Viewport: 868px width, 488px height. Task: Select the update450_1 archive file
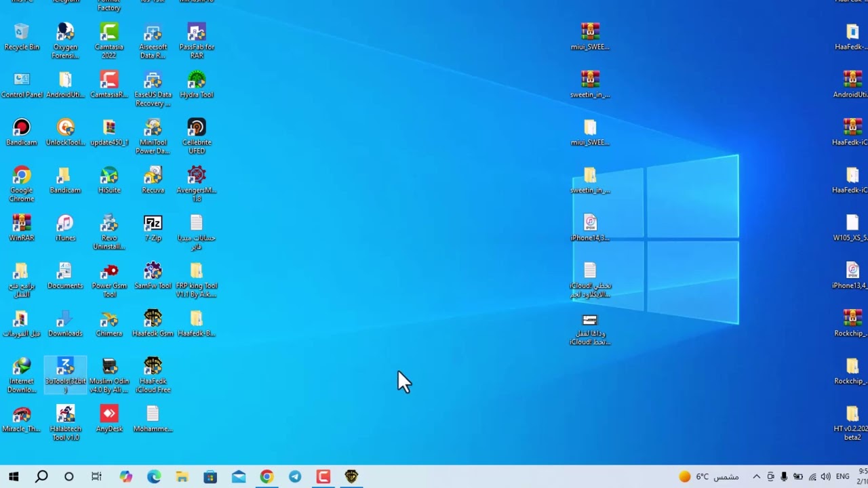[x=109, y=132]
